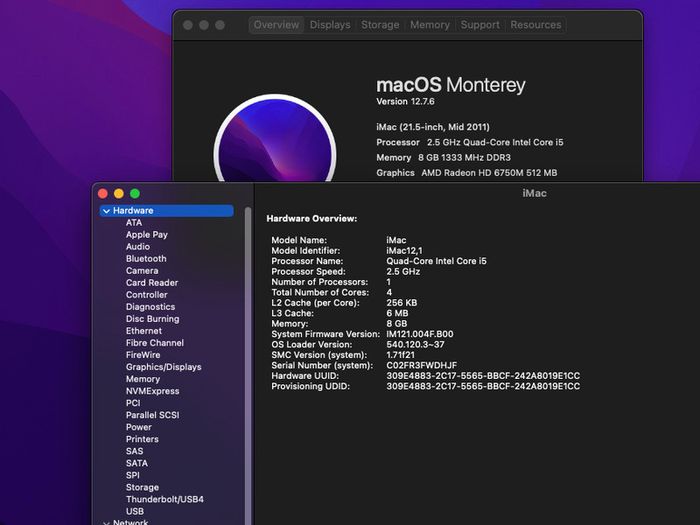Click the Hardware Overview heading
700x525 pixels.
[312, 219]
